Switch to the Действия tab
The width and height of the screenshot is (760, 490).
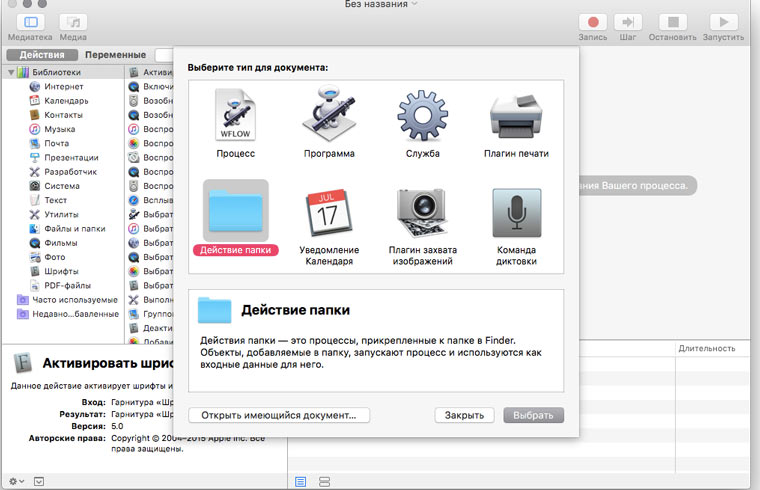pos(42,55)
